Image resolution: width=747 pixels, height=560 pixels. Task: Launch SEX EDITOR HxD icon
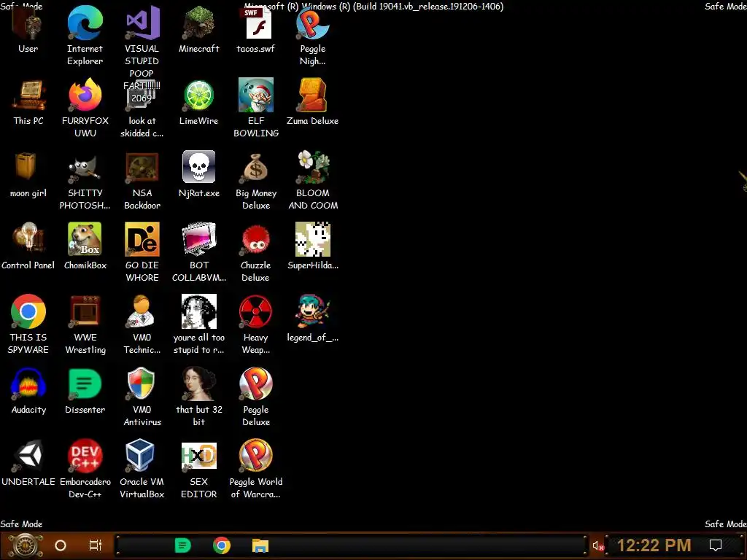click(x=198, y=456)
